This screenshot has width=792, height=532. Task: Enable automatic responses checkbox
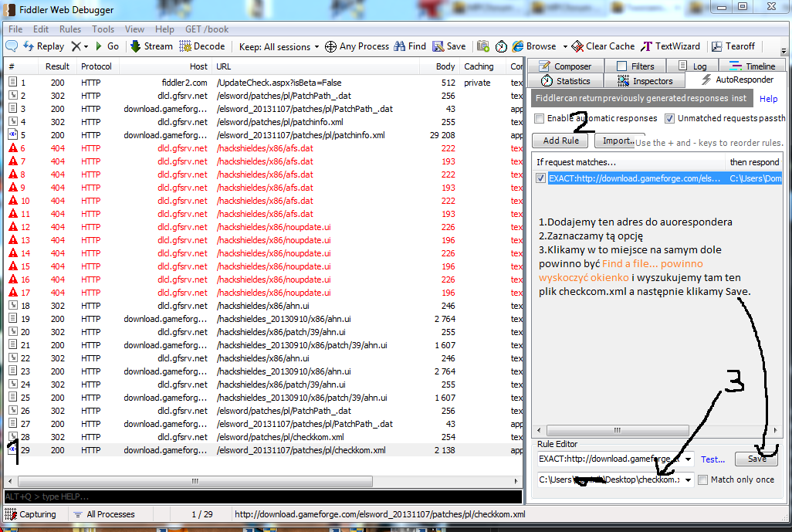[x=540, y=118]
